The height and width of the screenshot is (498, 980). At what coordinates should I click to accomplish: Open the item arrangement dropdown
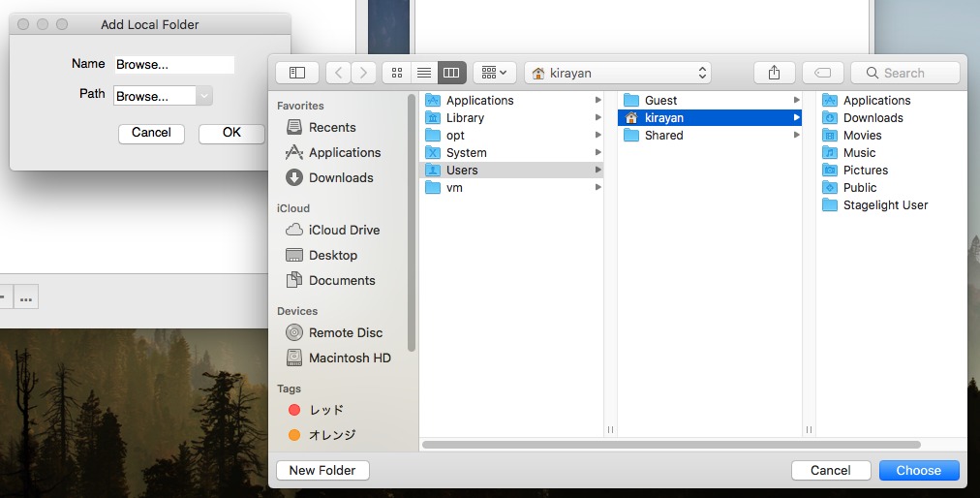(x=495, y=73)
